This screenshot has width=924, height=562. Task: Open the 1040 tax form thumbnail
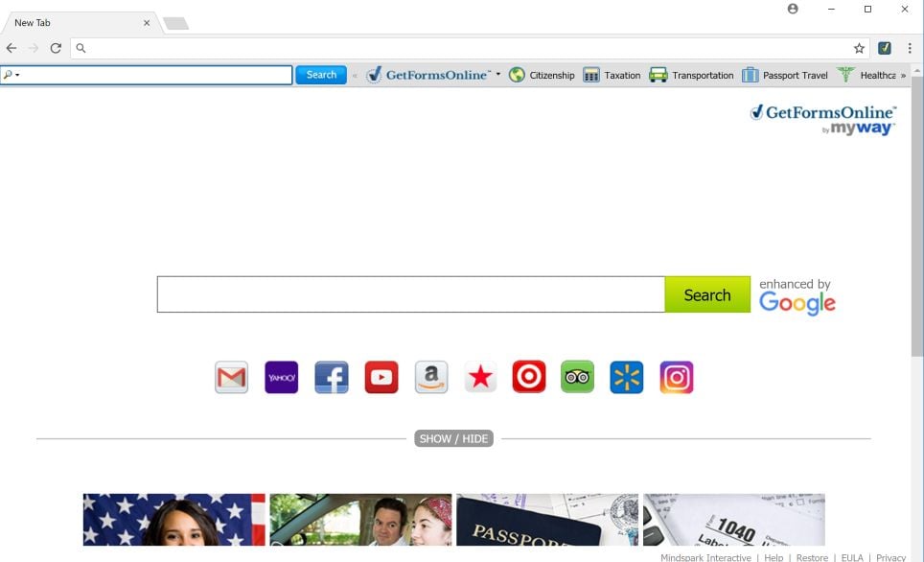click(x=734, y=520)
